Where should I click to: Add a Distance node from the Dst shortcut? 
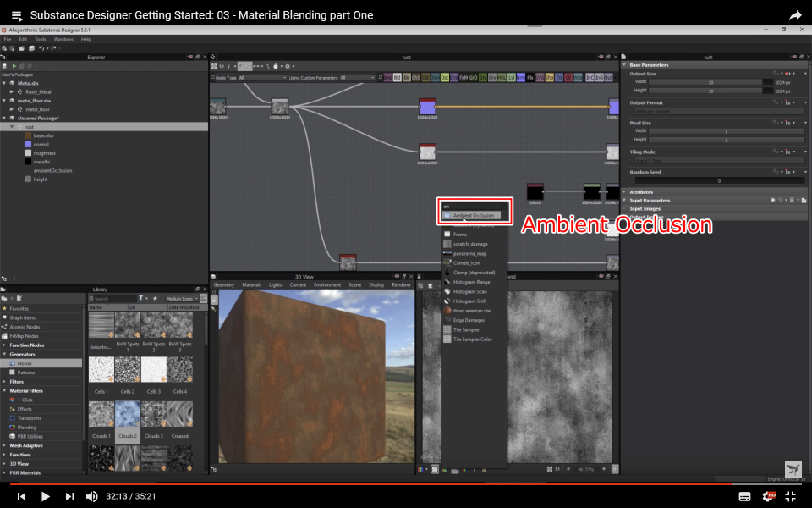445,77
